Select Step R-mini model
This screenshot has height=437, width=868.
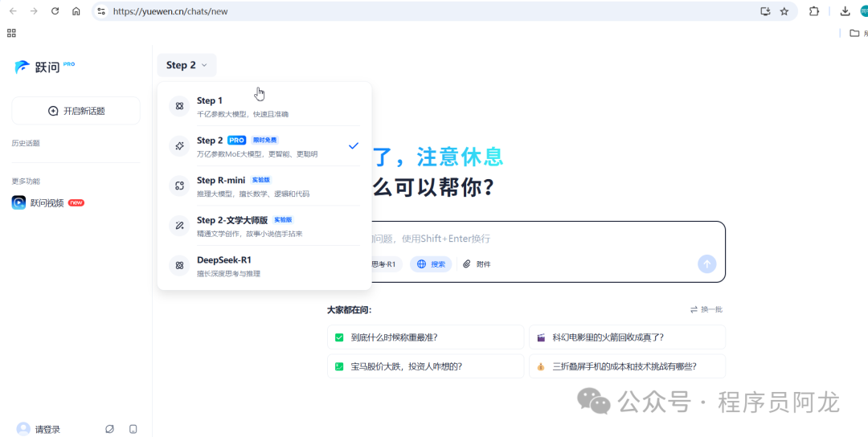pyautogui.click(x=264, y=186)
